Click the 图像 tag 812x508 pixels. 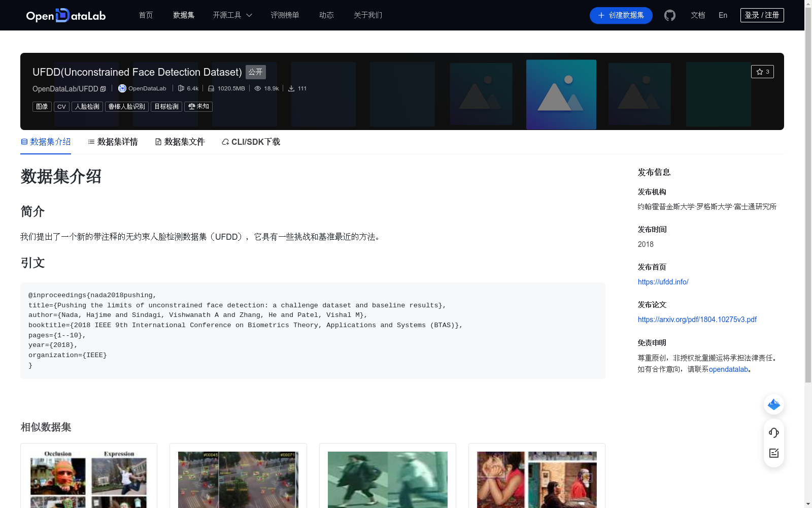pos(42,107)
